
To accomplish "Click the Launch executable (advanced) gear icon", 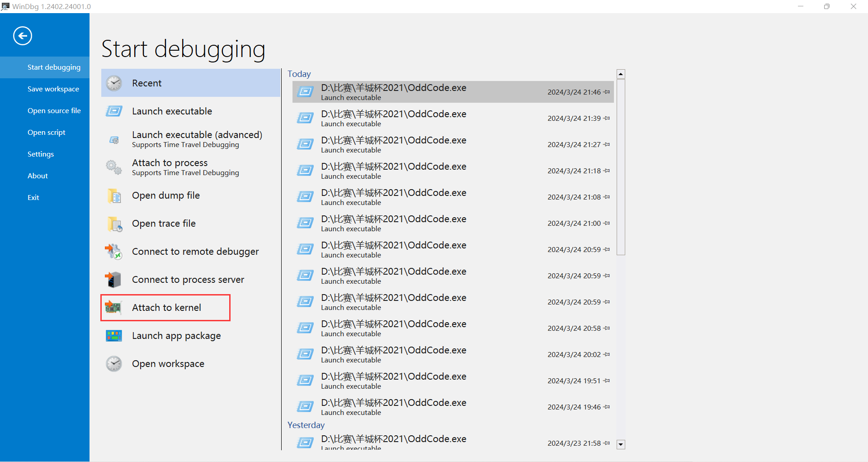I will [114, 140].
